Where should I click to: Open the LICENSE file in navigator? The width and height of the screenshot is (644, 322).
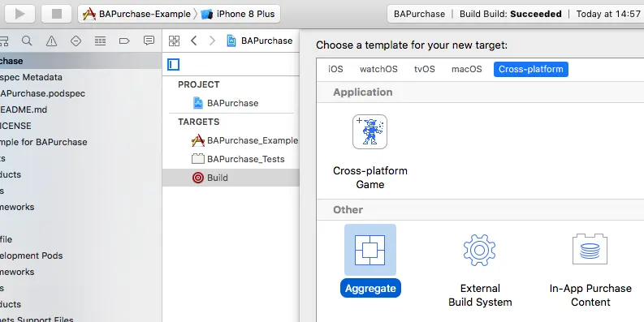click(x=15, y=126)
